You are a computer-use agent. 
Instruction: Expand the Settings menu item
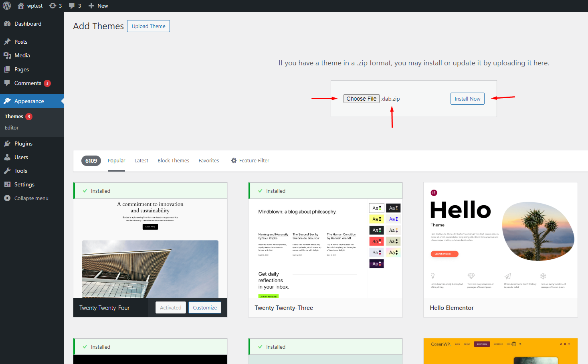click(x=24, y=184)
